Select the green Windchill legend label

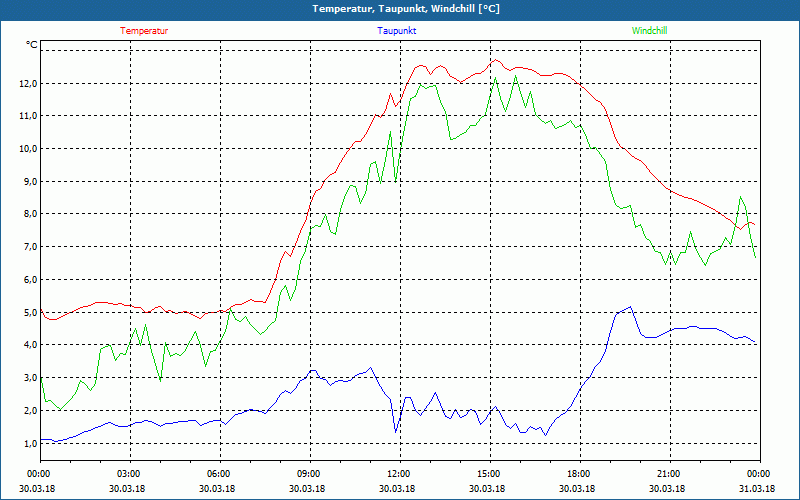click(x=649, y=31)
